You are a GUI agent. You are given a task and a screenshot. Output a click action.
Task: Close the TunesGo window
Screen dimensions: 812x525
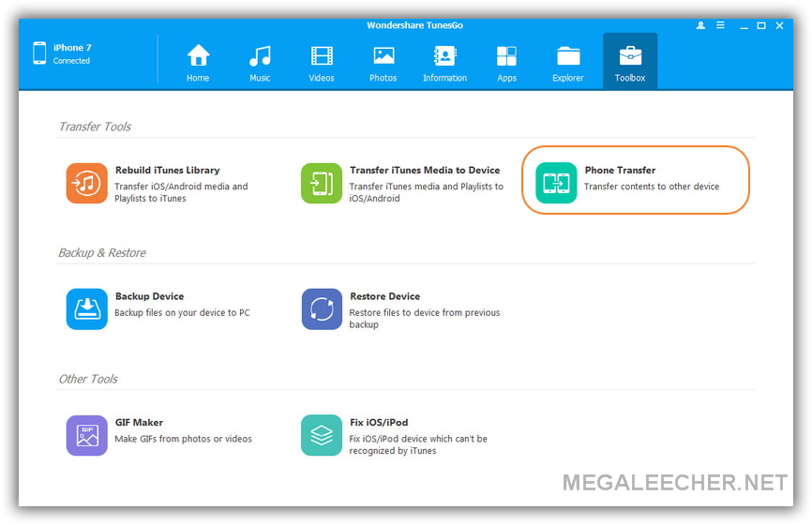pos(779,25)
